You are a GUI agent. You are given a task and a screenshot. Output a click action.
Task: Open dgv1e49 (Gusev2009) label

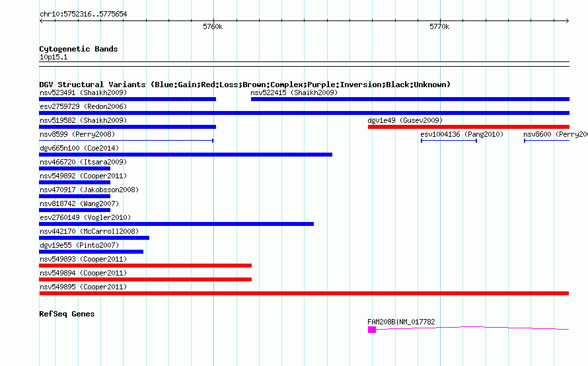tap(405, 120)
